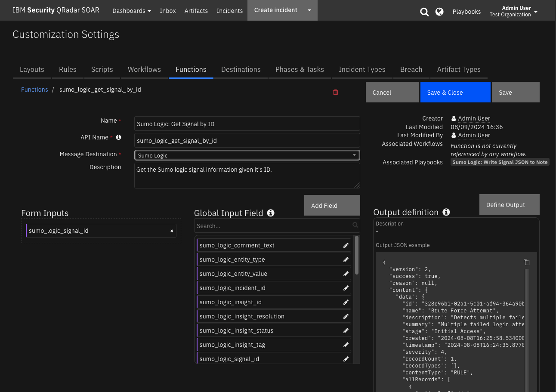The height and width of the screenshot is (392, 556).
Task: Select sumo_logic_comment_text global field row
Action: pos(274,245)
